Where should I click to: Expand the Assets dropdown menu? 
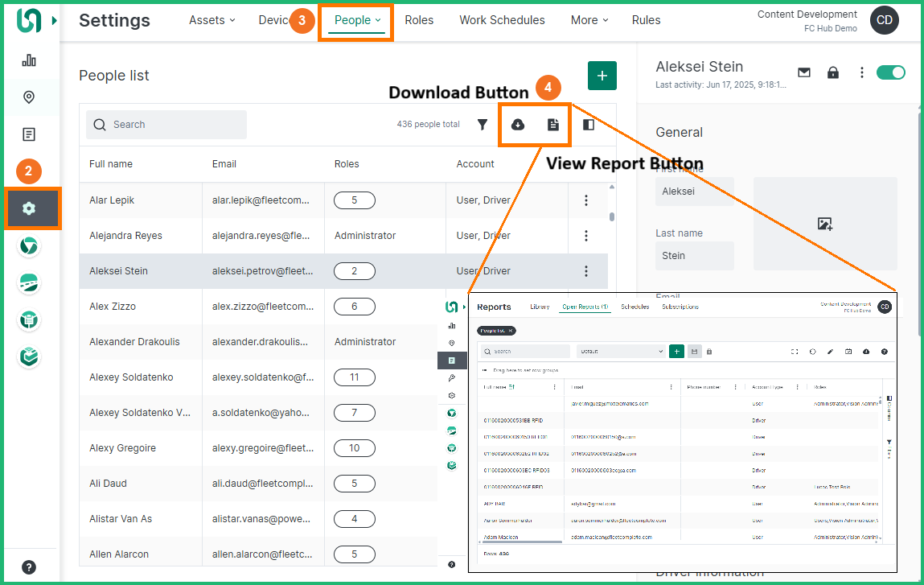point(212,20)
